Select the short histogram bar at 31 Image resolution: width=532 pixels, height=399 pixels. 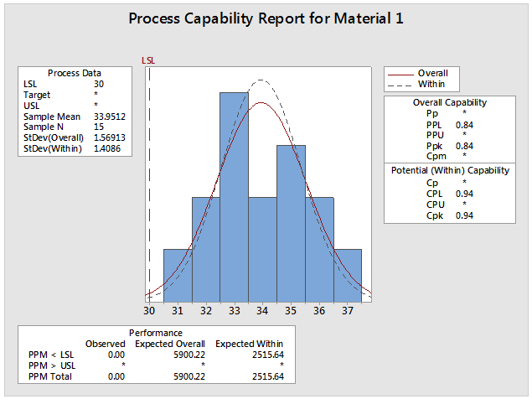point(178,275)
